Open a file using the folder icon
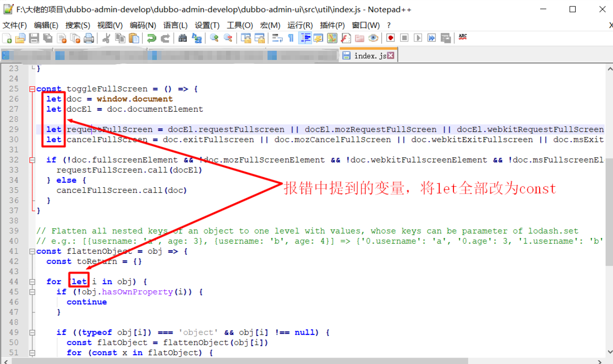Screen dimensions: 613x364 pyautogui.click(x=20, y=38)
